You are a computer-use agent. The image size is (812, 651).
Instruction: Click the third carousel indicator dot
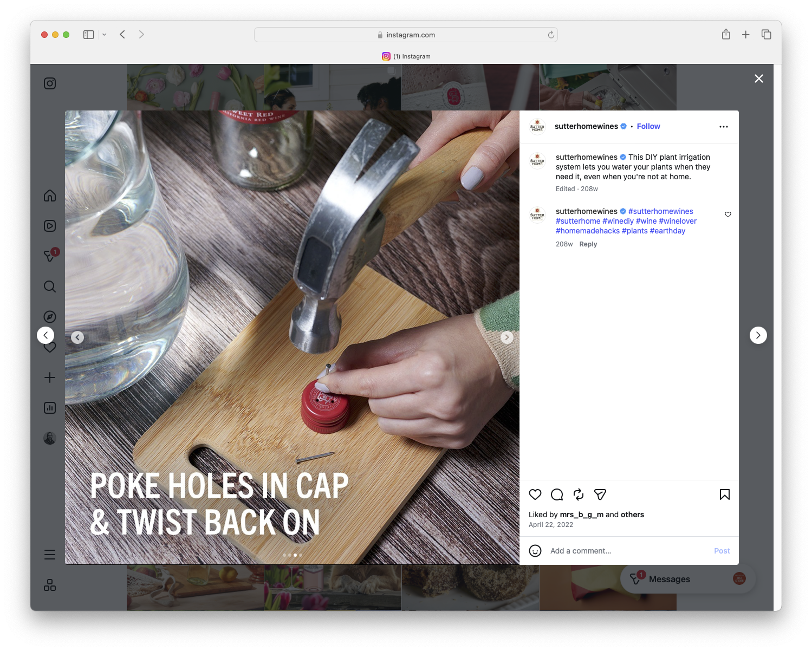pos(295,555)
